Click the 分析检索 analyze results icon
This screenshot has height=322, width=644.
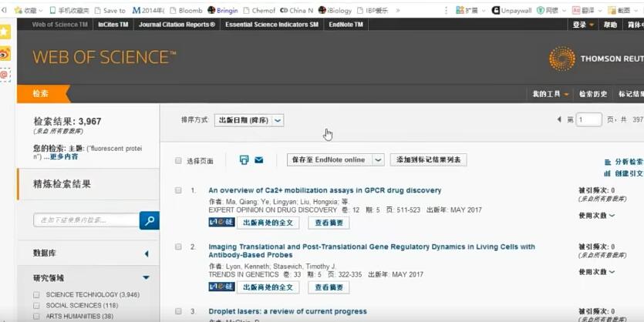pos(608,162)
